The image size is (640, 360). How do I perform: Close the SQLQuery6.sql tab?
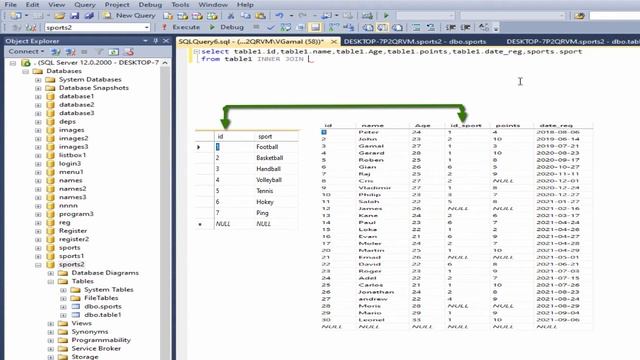[333, 42]
